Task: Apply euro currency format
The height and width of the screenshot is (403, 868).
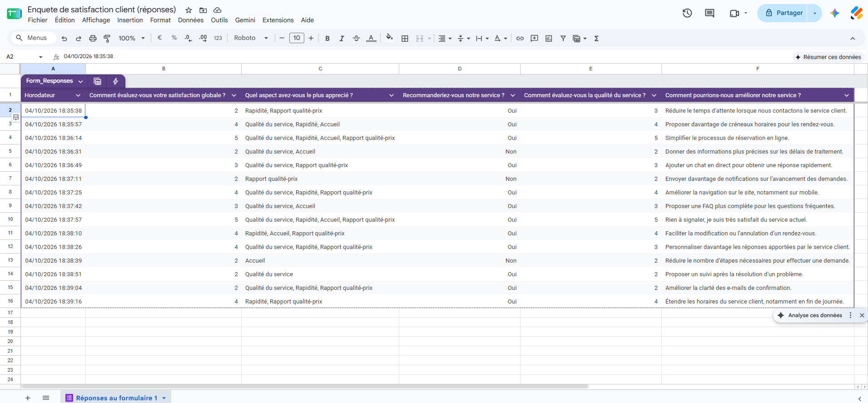Action: (x=159, y=38)
